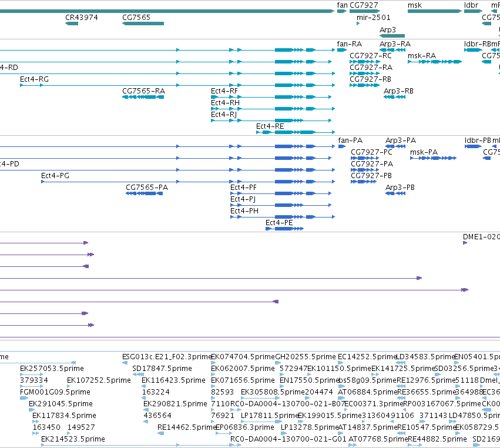This screenshot has width=500, height=448.
Task: Select the EK214523.5prime EST label
Action: (x=73, y=439)
